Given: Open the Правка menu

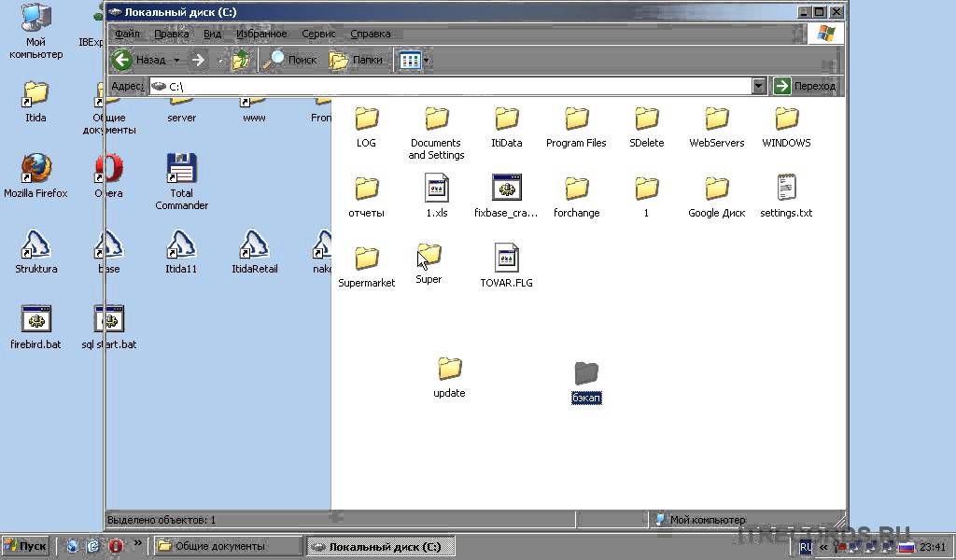Looking at the screenshot, I should click(172, 34).
